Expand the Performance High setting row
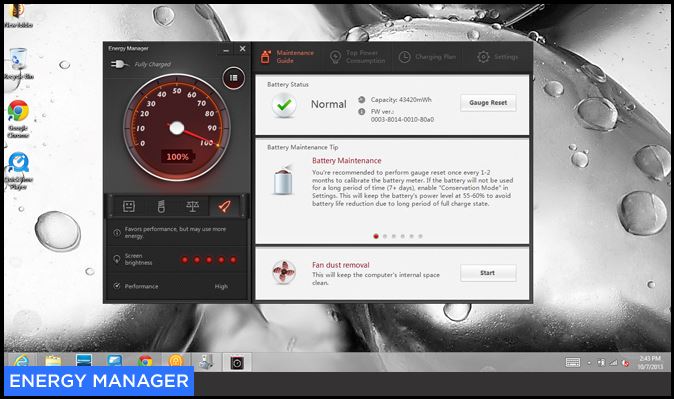The width and height of the screenshot is (674, 399). click(x=177, y=286)
